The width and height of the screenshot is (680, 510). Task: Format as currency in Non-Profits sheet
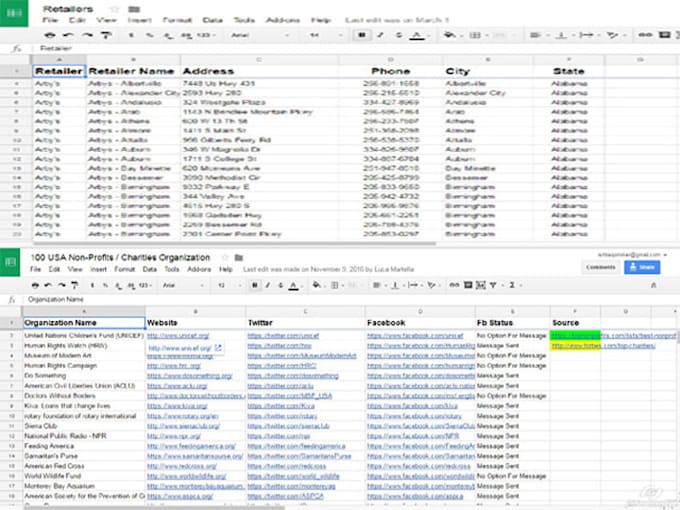point(92,285)
